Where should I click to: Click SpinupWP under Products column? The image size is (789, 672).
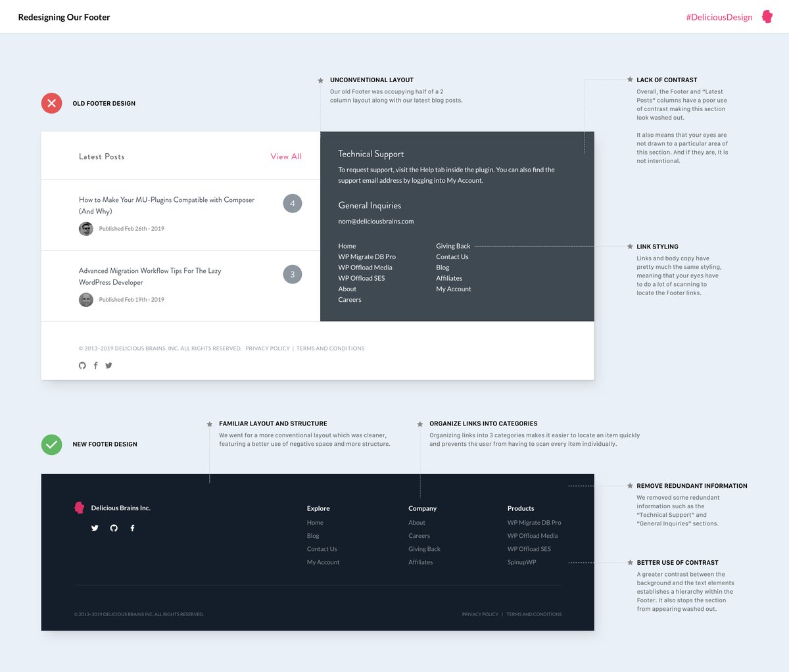522,562
